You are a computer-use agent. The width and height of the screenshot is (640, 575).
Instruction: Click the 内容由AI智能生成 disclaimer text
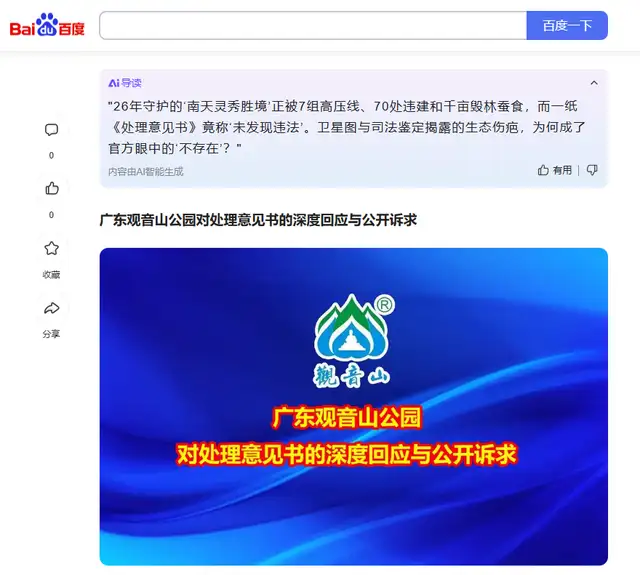pos(146,171)
